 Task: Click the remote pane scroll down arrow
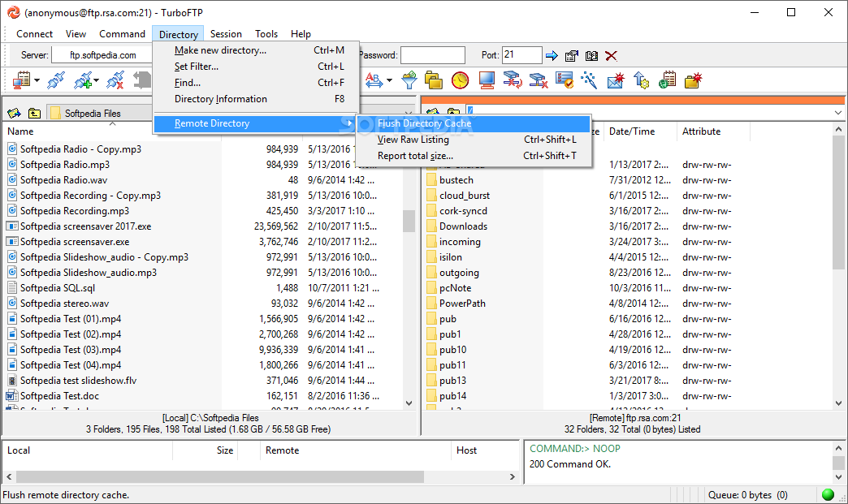click(x=838, y=403)
